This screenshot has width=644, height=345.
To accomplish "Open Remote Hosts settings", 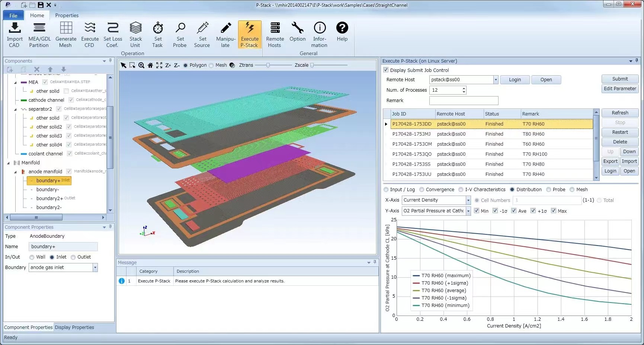I will click(x=275, y=35).
